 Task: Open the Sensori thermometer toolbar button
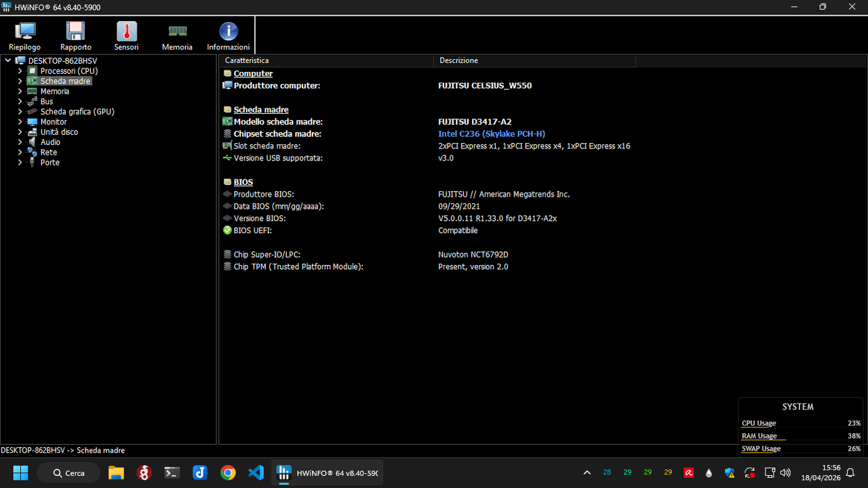pos(127,36)
